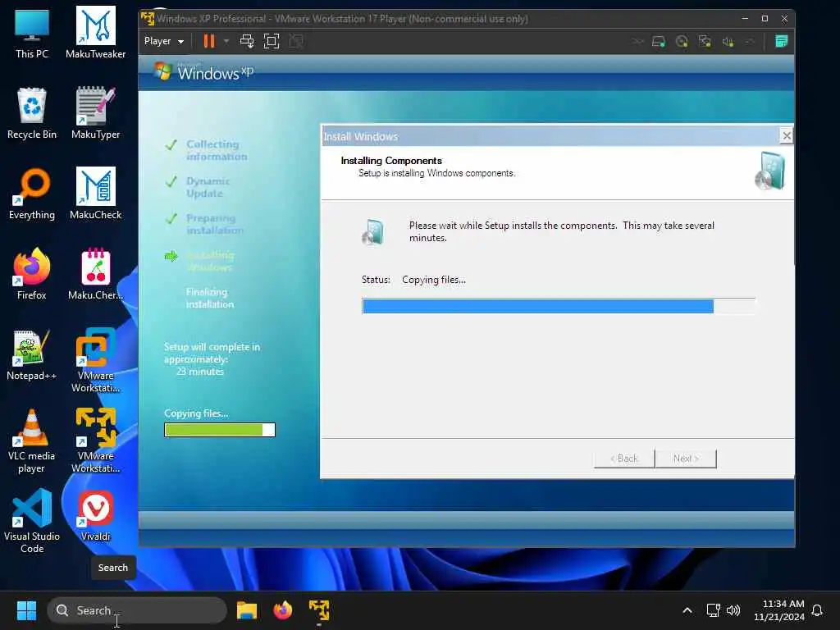Close the VMware Player window
840x630 pixels.
coord(784,18)
